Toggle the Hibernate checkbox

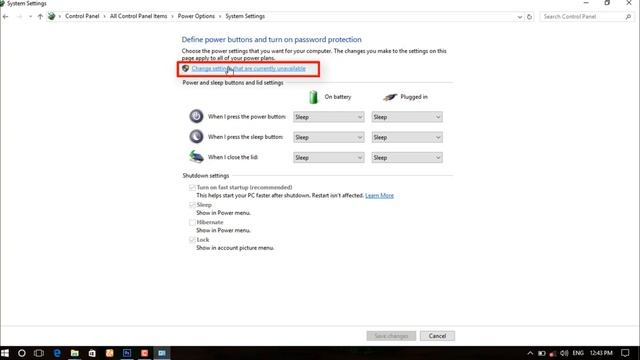pos(192,222)
